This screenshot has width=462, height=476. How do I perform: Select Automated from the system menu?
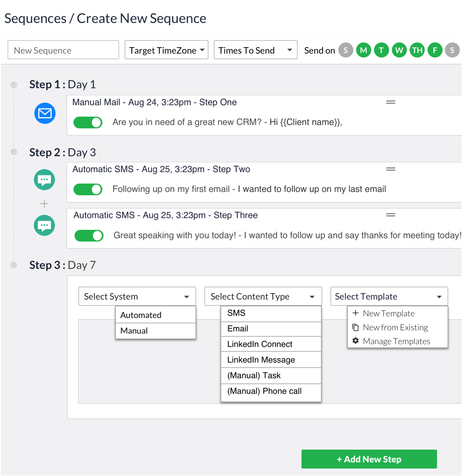tap(141, 315)
